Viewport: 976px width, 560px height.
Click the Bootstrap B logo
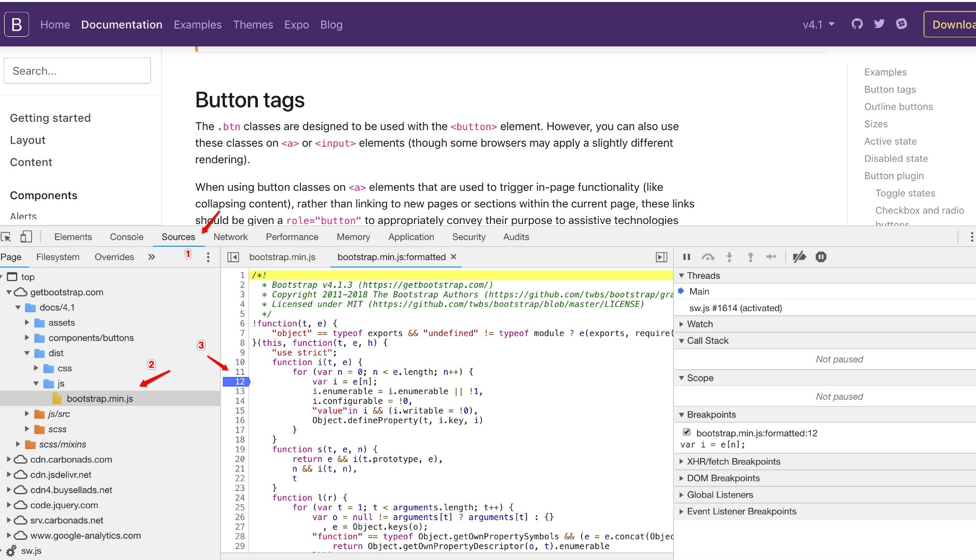[16, 24]
